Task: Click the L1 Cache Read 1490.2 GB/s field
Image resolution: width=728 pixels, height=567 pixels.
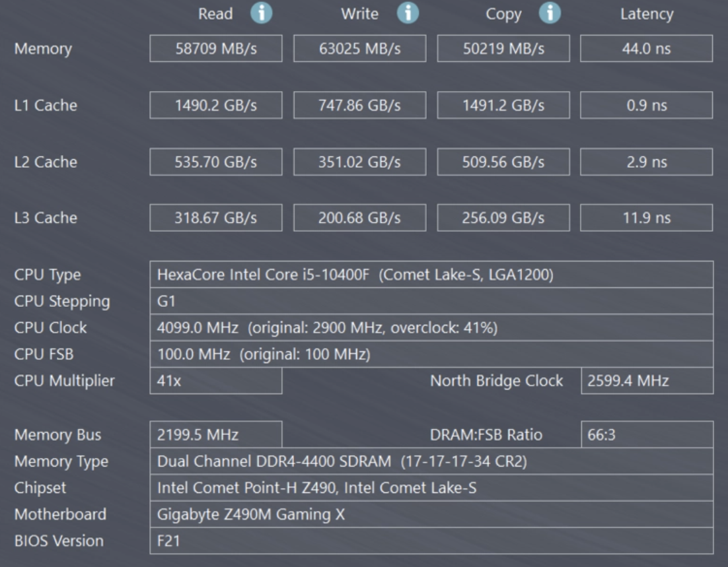Action: tap(215, 106)
